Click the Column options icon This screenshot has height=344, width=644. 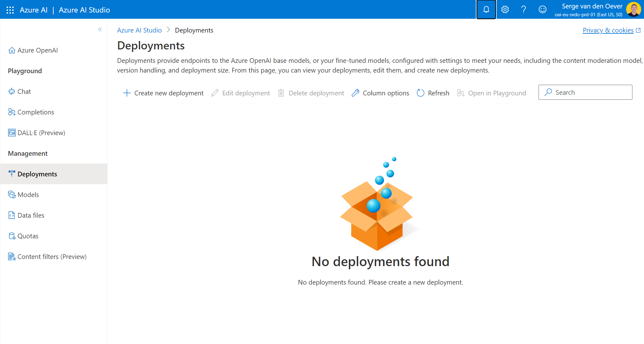[x=356, y=92]
